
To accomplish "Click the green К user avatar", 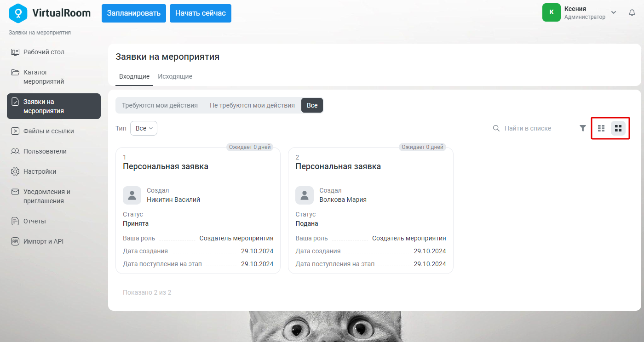I will 552,12.
